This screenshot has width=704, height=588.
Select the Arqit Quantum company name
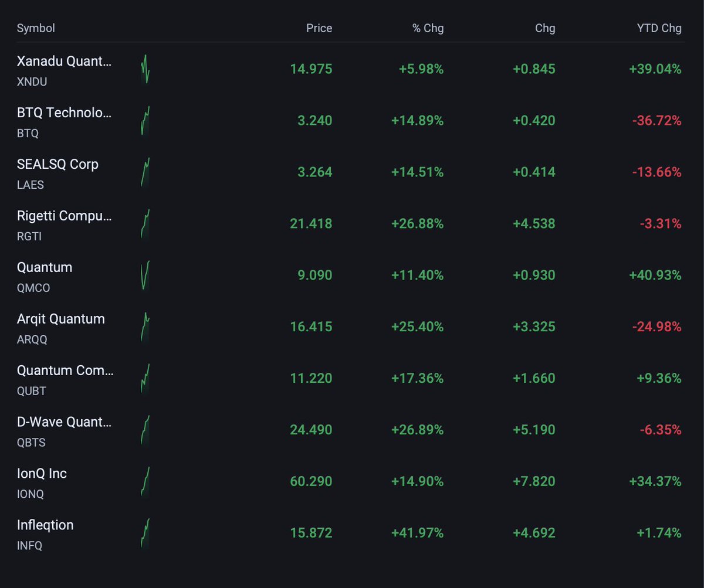pos(61,319)
